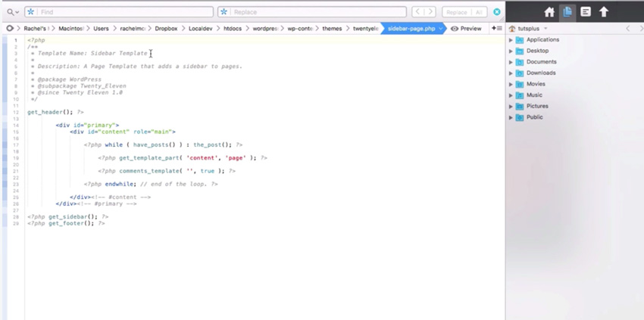
Task: Click the tutsplus home icon
Action: tap(511, 29)
